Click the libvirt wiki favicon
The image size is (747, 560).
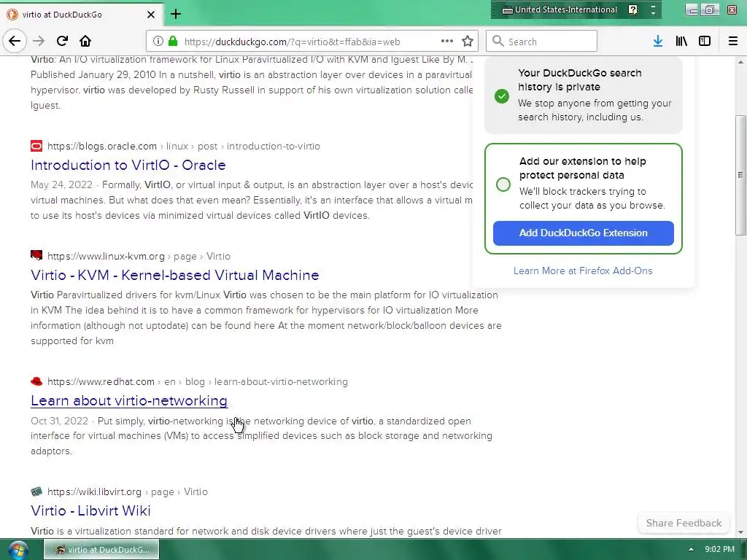point(36,491)
